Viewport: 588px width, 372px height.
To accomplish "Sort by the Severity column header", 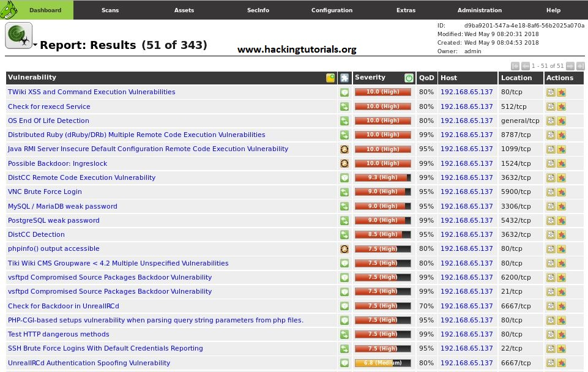I will click(370, 77).
